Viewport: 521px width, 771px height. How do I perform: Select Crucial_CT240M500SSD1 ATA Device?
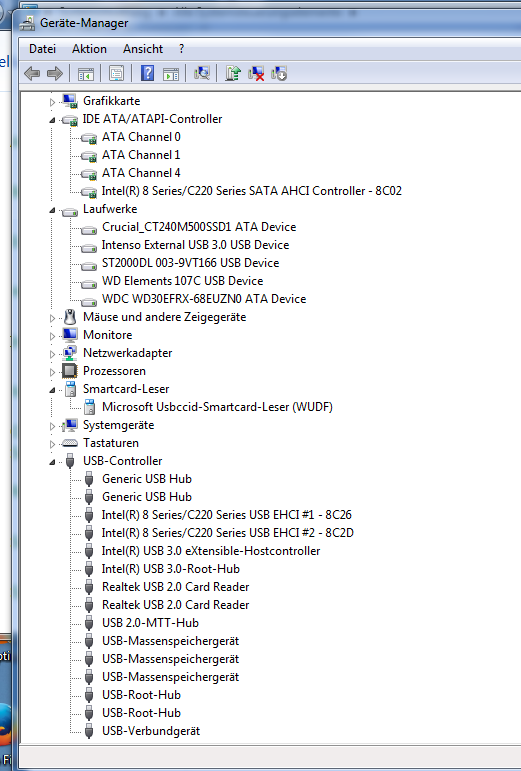pyautogui.click(x=199, y=227)
